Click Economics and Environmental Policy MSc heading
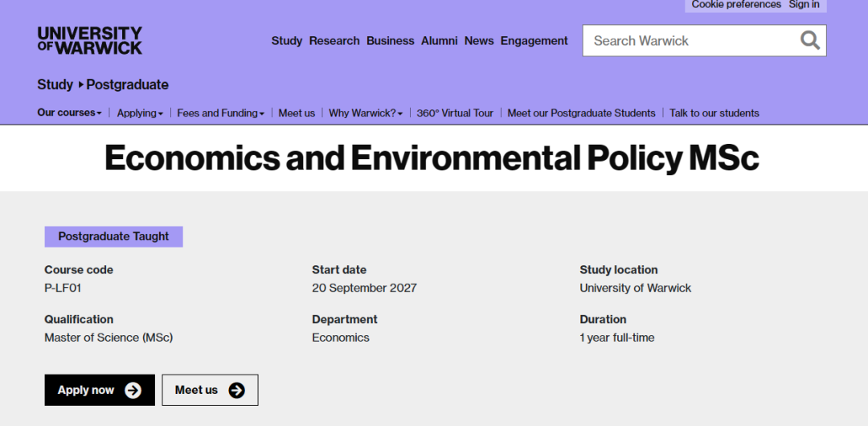 coord(432,158)
